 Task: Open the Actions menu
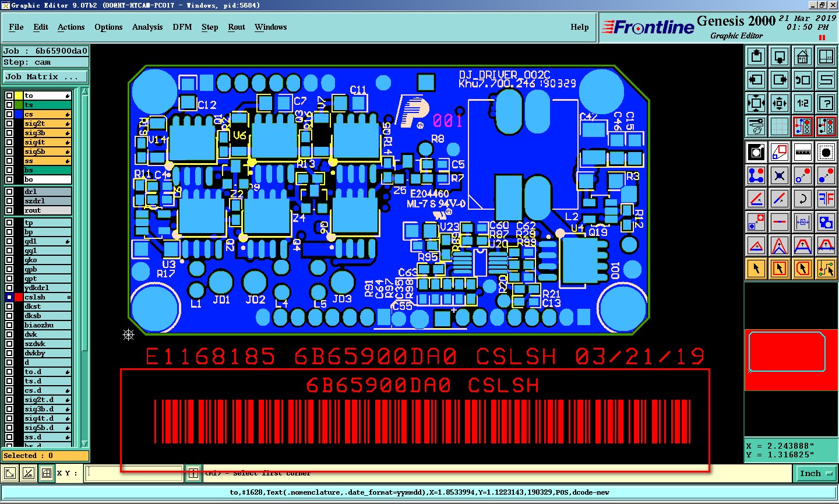coord(71,27)
